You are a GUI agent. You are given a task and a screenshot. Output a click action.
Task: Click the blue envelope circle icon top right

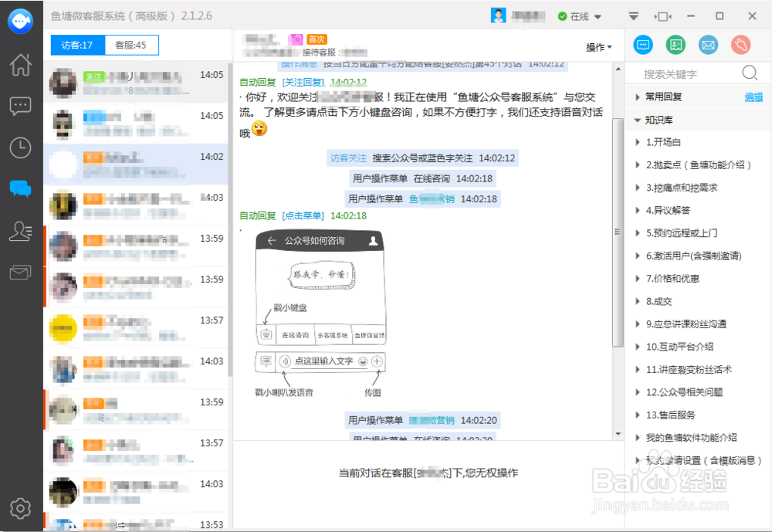[708, 45]
